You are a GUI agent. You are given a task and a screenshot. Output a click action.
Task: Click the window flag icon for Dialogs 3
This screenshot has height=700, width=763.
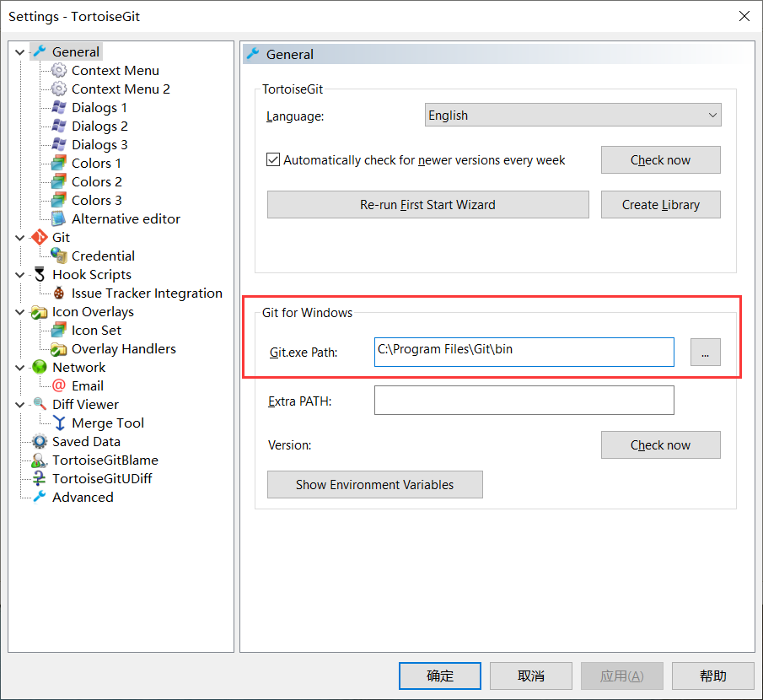click(59, 144)
